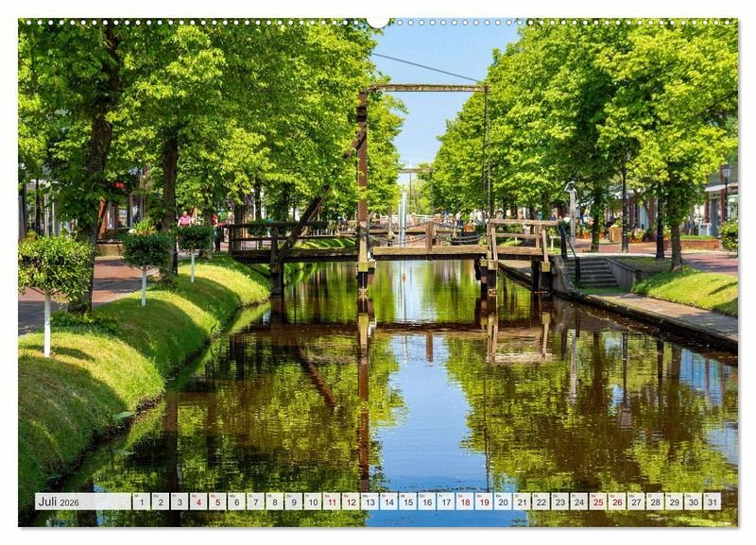Select day 21 in the calendar strip

(x=523, y=502)
